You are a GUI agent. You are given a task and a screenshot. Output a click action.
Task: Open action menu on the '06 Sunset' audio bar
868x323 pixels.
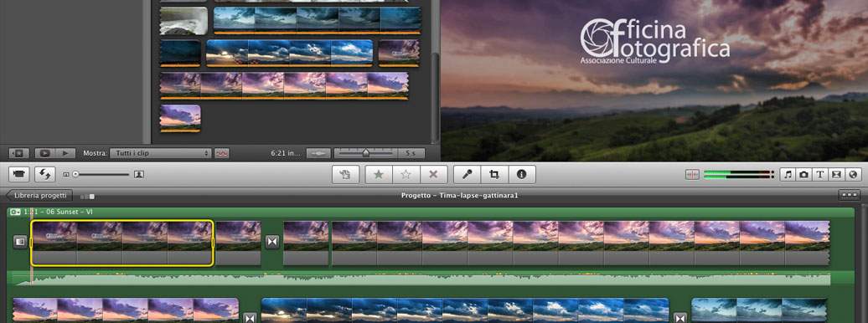[15, 212]
